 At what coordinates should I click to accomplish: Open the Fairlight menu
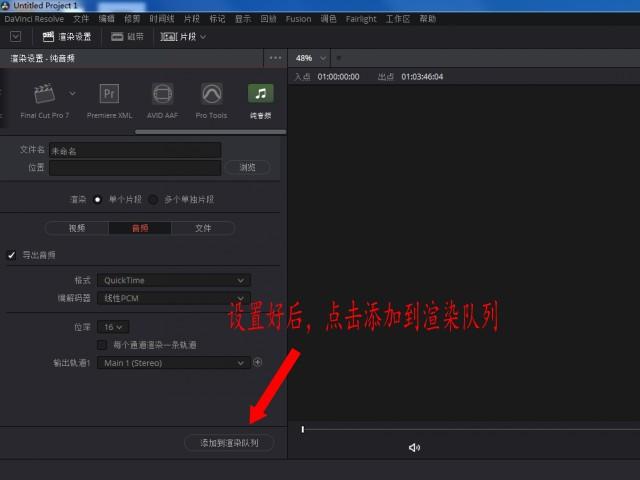(x=361, y=19)
